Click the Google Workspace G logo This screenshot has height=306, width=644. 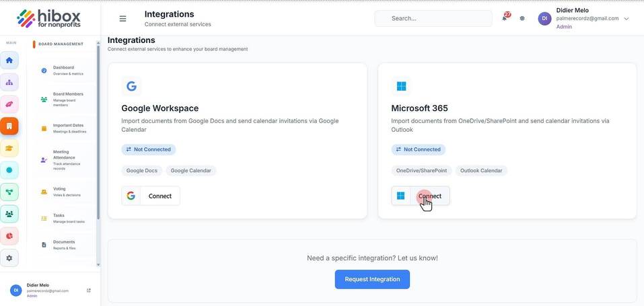pyautogui.click(x=131, y=86)
